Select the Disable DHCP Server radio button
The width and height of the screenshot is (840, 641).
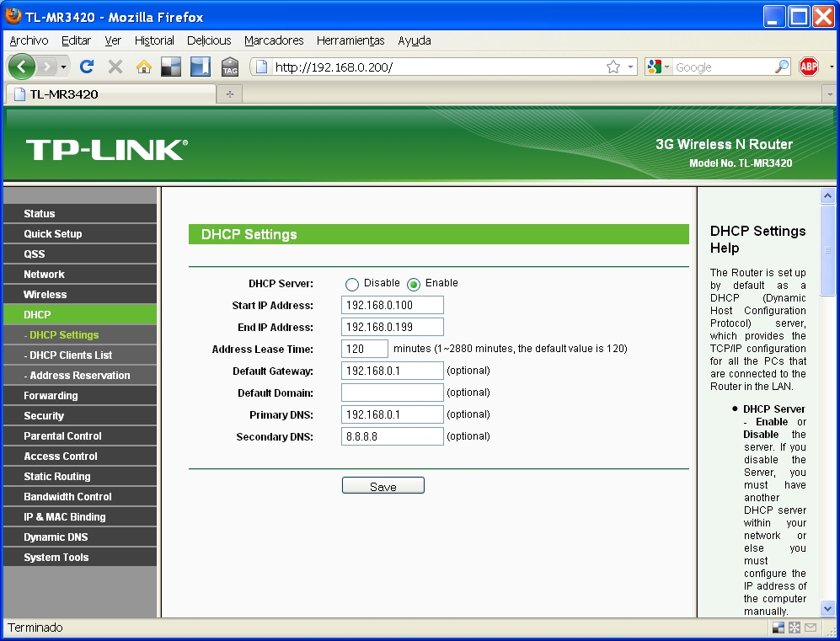pyautogui.click(x=351, y=285)
